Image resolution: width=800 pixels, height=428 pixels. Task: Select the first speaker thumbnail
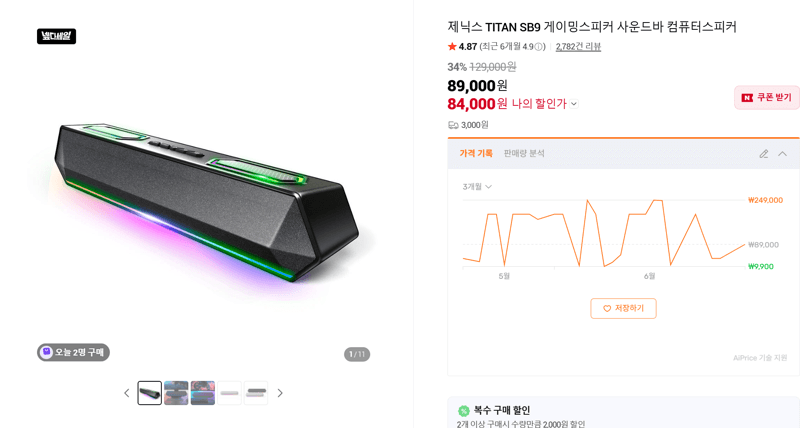pos(149,393)
